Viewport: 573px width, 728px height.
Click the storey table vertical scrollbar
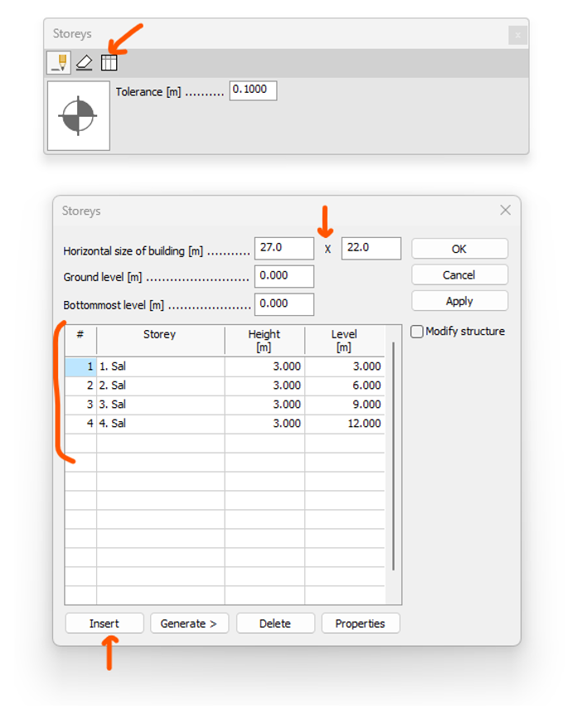tap(393, 456)
